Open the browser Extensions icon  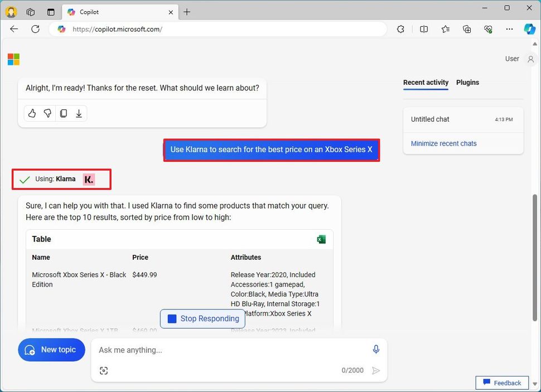400,29
